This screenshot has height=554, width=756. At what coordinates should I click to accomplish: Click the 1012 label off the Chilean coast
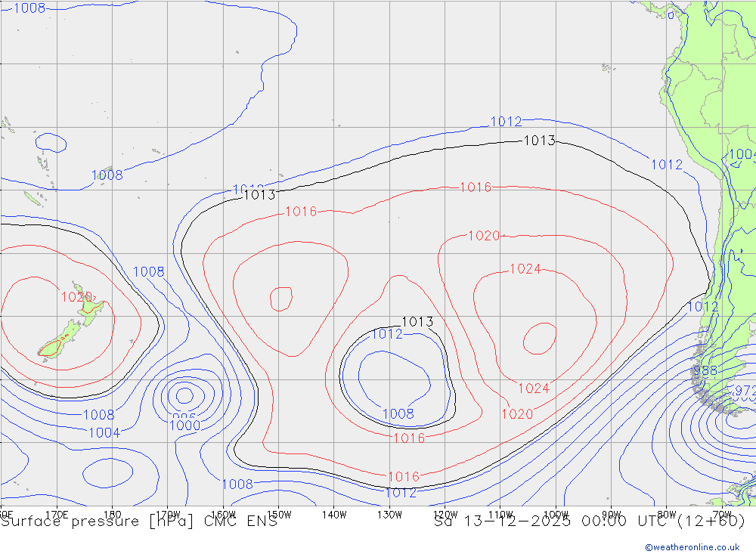click(703, 307)
